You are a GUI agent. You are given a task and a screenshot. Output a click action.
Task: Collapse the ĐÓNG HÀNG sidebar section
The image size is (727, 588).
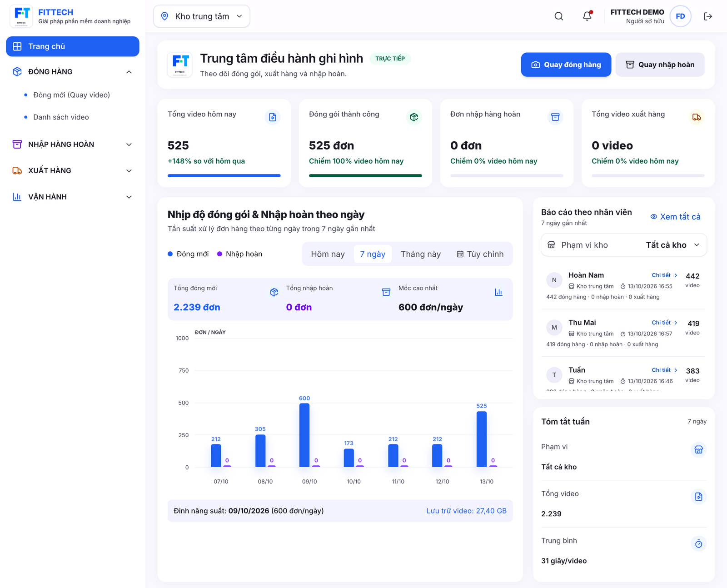73,72
